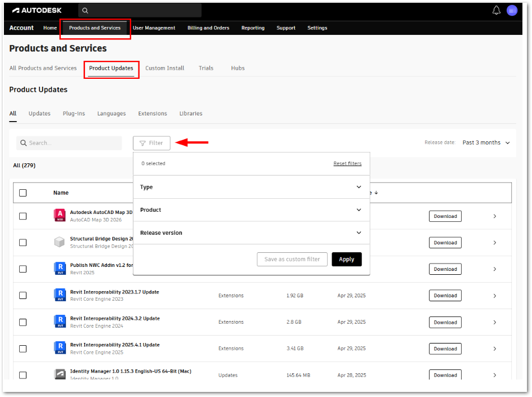This screenshot has width=532, height=397.
Task: Open Support nav item
Action: pyautogui.click(x=285, y=28)
